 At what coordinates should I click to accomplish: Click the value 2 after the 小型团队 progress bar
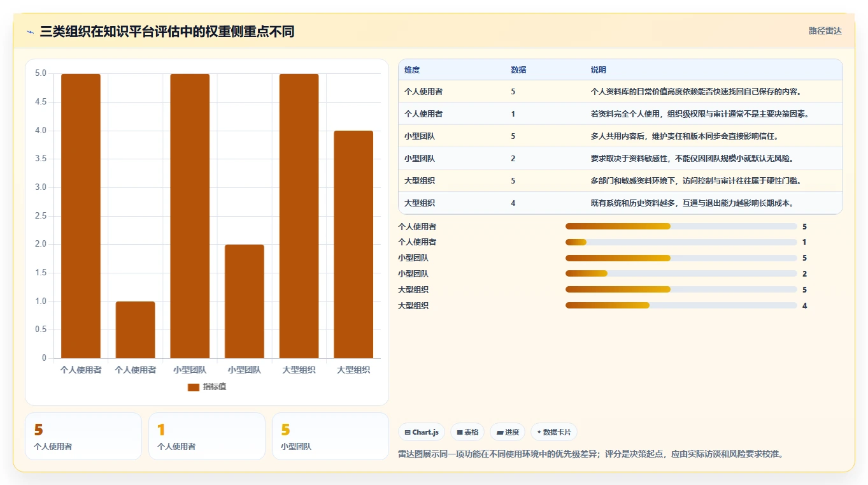[804, 274]
